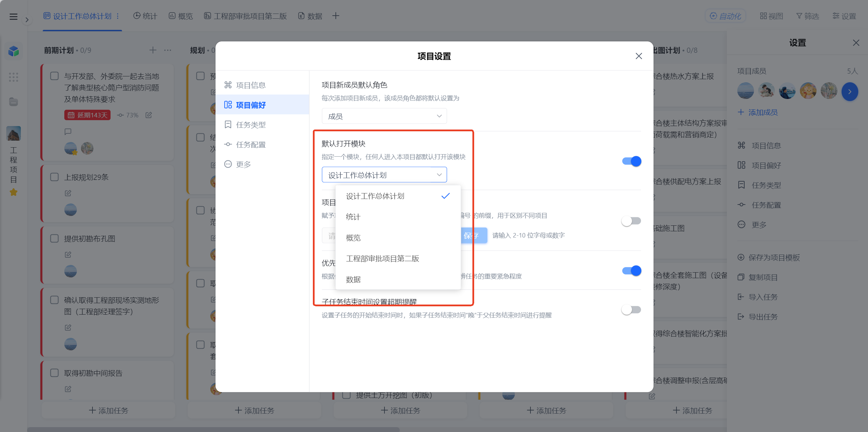868x432 pixels.
Task: Open the 成员 default role dropdown
Action: [x=384, y=116]
